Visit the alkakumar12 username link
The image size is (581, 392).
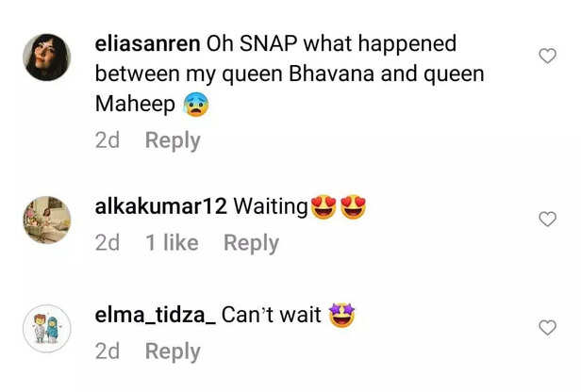160,206
